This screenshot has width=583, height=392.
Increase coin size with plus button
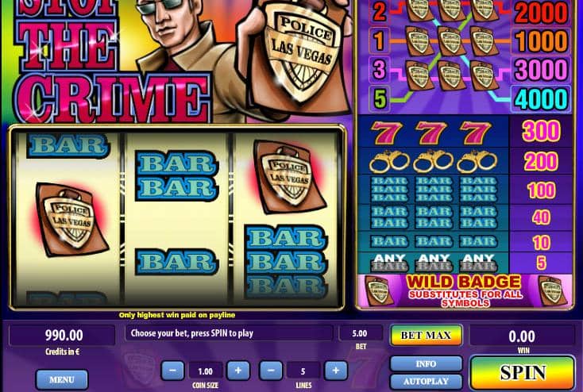(238, 371)
